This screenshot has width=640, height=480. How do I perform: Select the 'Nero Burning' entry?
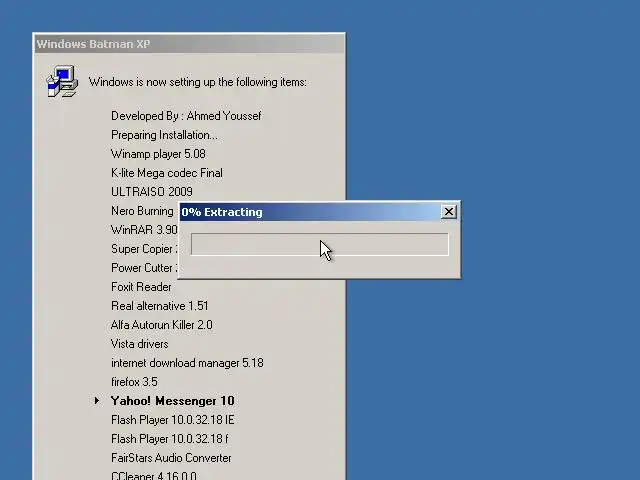pyautogui.click(x=142, y=211)
